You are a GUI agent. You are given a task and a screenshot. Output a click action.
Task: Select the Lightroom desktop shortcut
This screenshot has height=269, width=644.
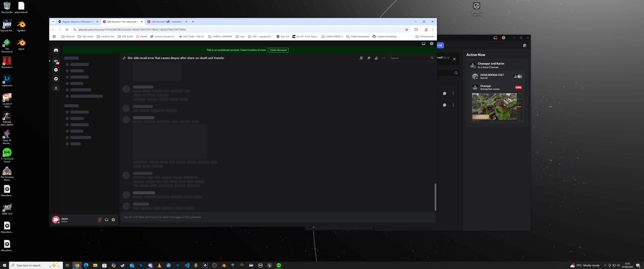[6, 80]
